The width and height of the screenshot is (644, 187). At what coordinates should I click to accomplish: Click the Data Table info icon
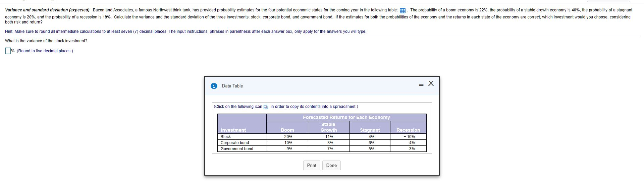coord(214,86)
